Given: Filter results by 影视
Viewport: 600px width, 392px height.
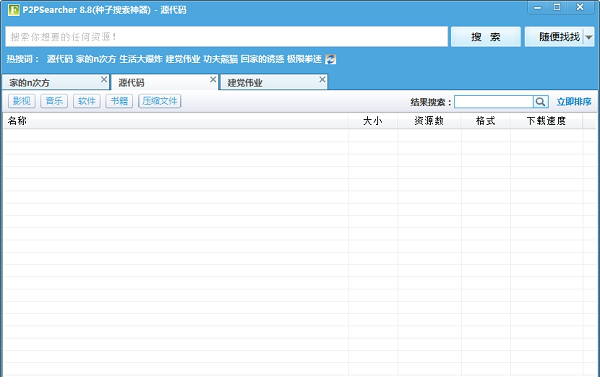Looking at the screenshot, I should click(22, 101).
